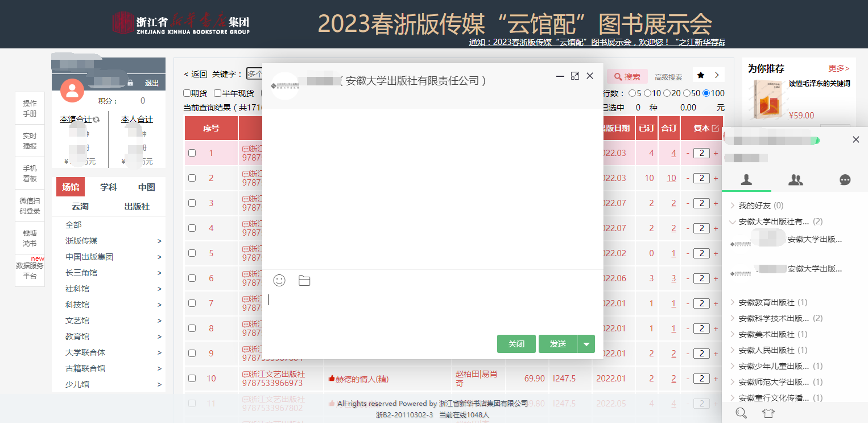Expand the 安徽教育出版社 group

[733, 302]
